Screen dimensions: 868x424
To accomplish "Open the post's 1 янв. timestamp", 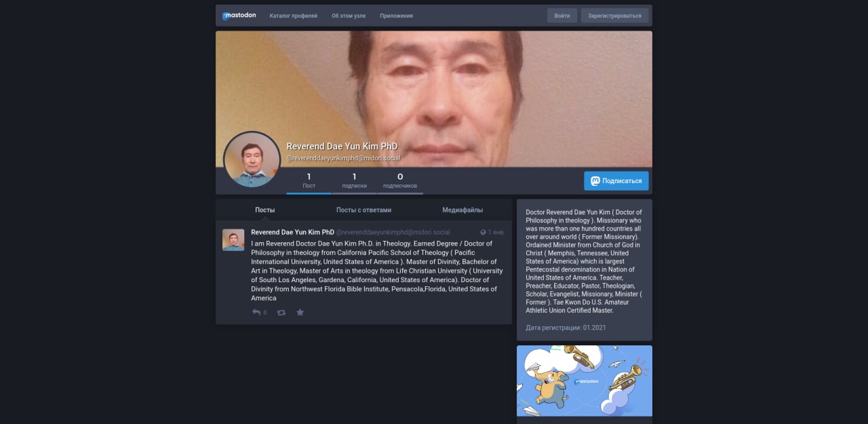I will point(496,232).
